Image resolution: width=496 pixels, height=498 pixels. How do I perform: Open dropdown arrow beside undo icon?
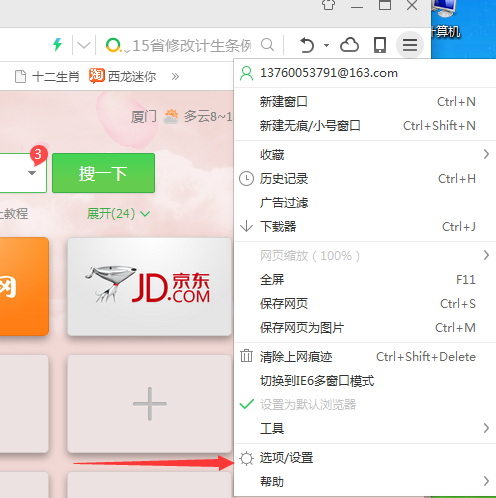tap(326, 45)
